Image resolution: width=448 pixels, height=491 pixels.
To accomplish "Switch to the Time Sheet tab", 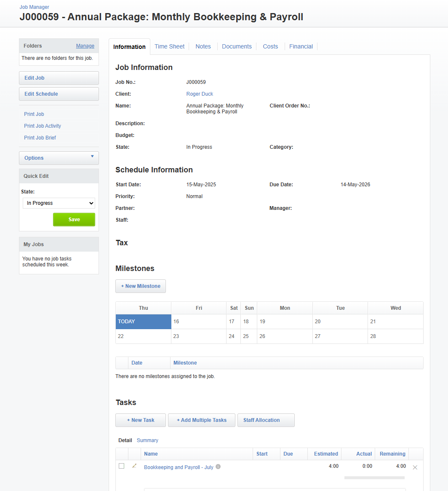I will point(169,46).
